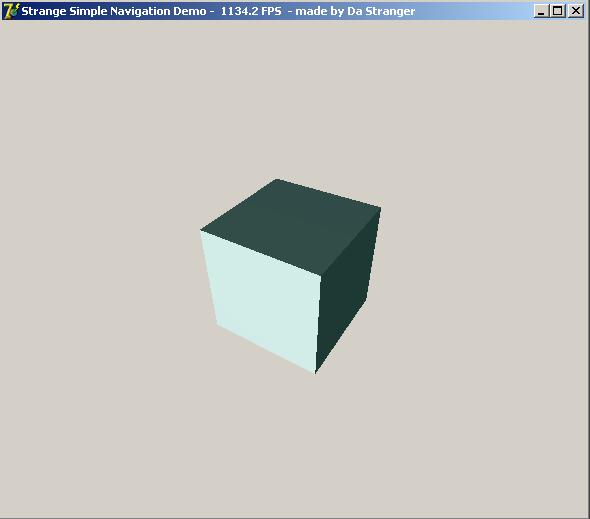Click the edge between pale and darkest face
This screenshot has height=519, width=590.
click(x=318, y=324)
